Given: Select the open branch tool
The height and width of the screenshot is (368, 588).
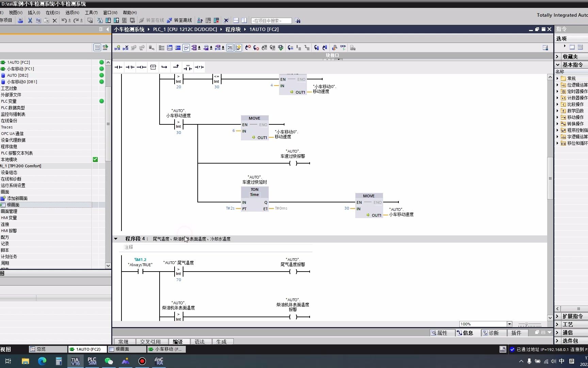Looking at the screenshot, I should pyautogui.click(x=164, y=67).
